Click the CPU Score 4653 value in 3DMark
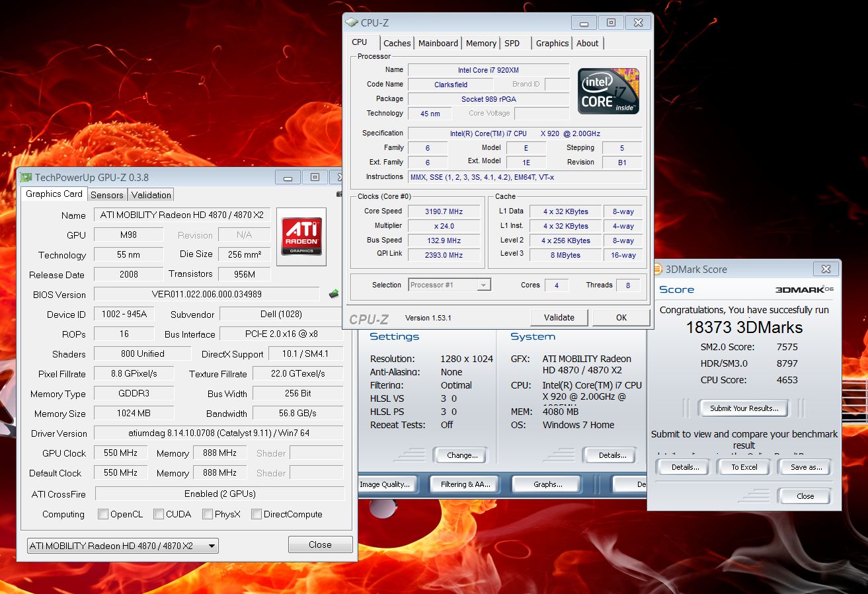This screenshot has height=594, width=868. click(x=787, y=380)
